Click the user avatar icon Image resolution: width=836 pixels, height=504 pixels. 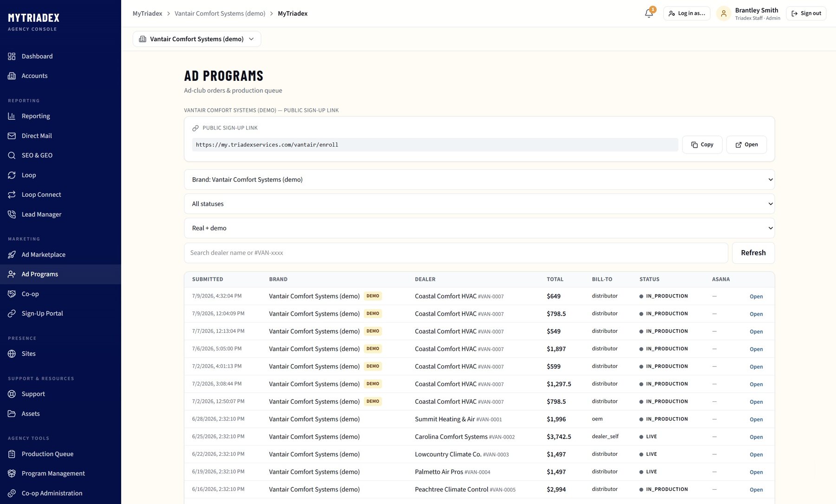[724, 13]
